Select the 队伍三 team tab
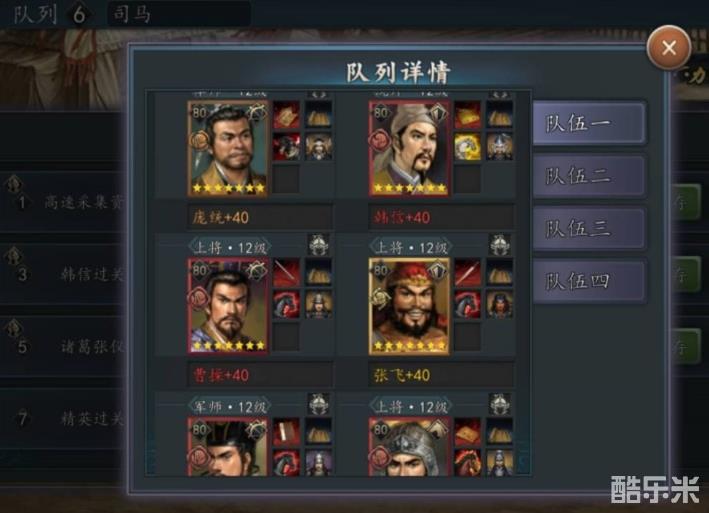The width and height of the screenshot is (709, 513). pyautogui.click(x=589, y=228)
